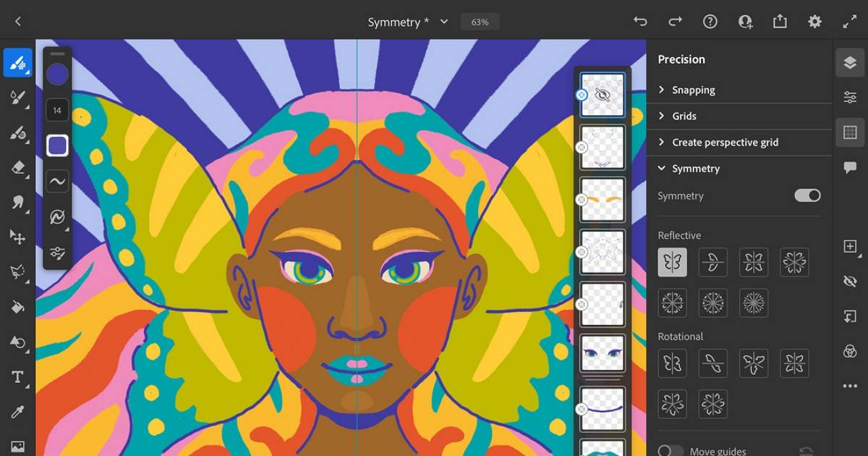Click the 63% zoom level button
The width and height of the screenshot is (868, 456).
tap(480, 22)
